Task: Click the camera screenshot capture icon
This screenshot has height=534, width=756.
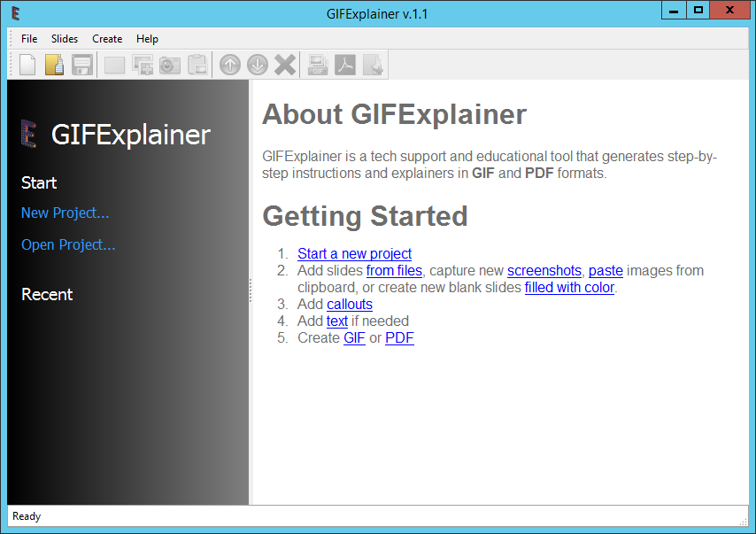Action: pyautogui.click(x=170, y=65)
